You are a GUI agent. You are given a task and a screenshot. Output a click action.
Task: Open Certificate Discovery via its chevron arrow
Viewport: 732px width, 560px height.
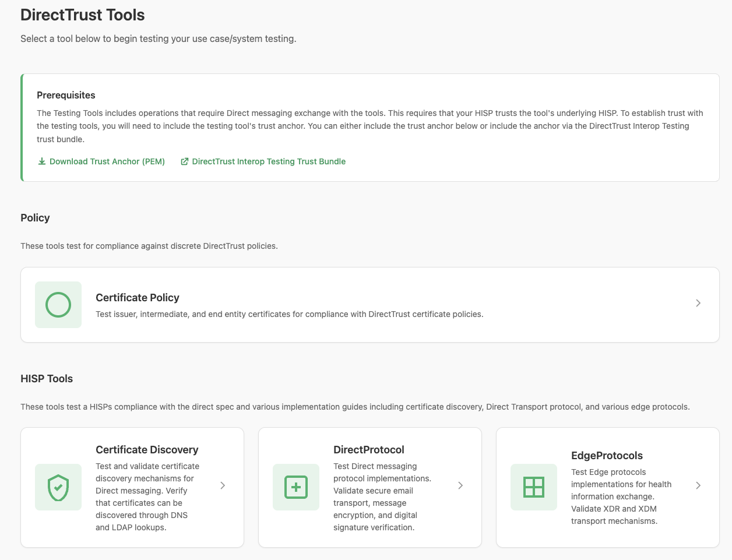(x=223, y=485)
